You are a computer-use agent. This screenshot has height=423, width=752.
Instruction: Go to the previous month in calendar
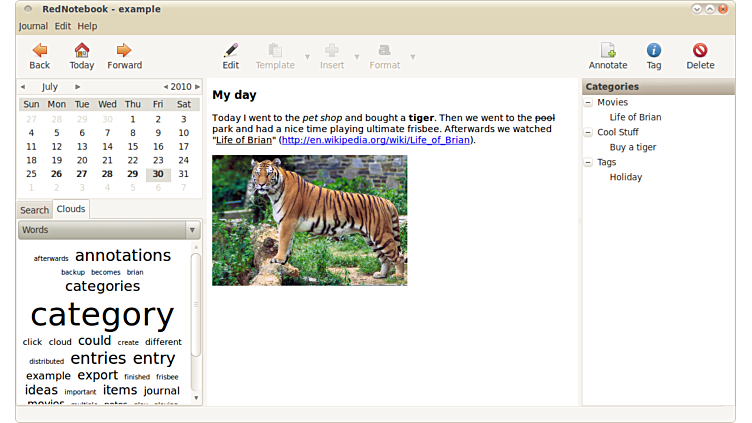point(23,87)
